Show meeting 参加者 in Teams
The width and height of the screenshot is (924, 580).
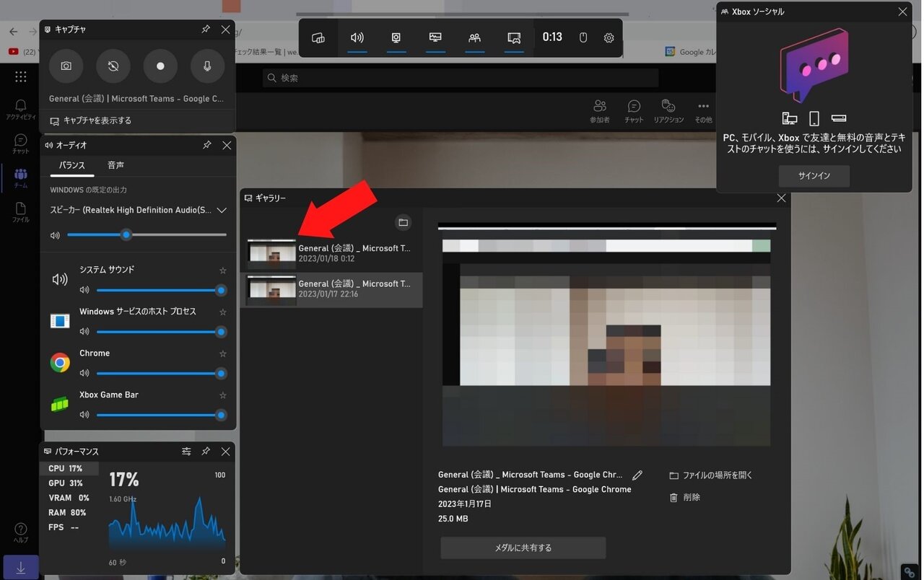[599, 111]
